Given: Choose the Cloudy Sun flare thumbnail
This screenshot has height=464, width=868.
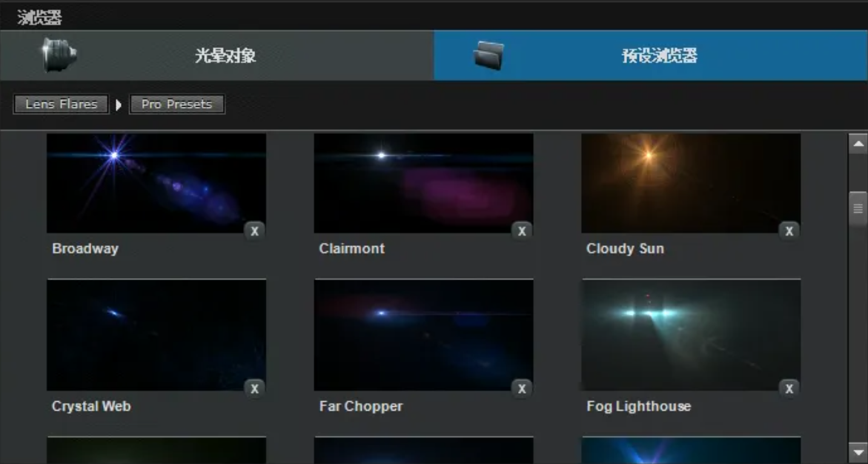Looking at the screenshot, I should pos(690,183).
